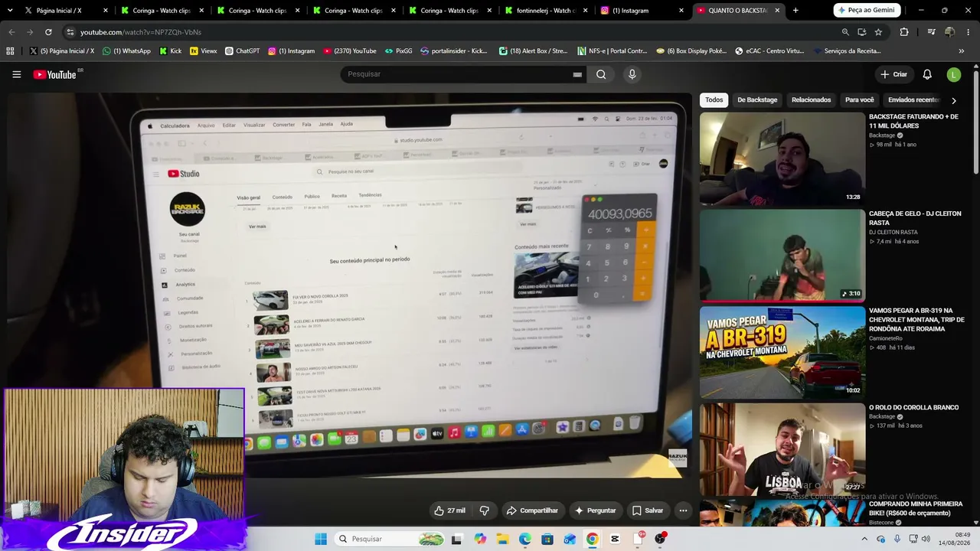Open COMPRANDO MINHA PRIMEIRA BIKE video title
The image size is (980, 551).
click(x=916, y=509)
